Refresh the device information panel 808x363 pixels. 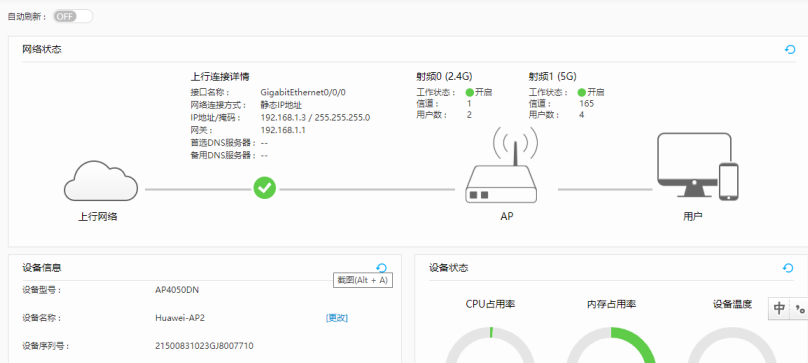pos(381,268)
